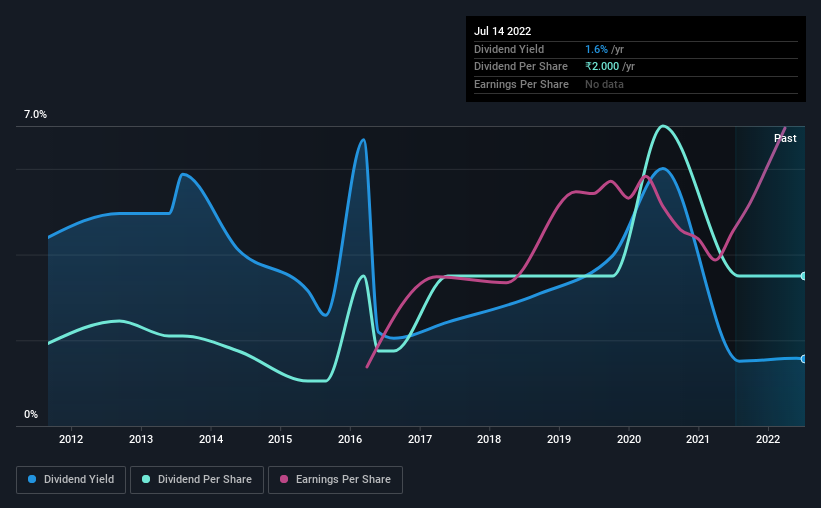Click the 2021 x-axis label

point(698,439)
